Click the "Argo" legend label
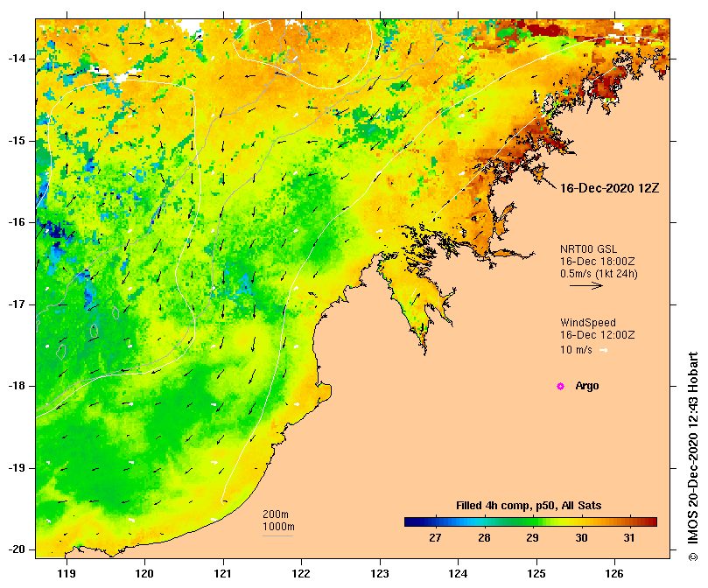The width and height of the screenshot is (708, 588). coord(587,386)
